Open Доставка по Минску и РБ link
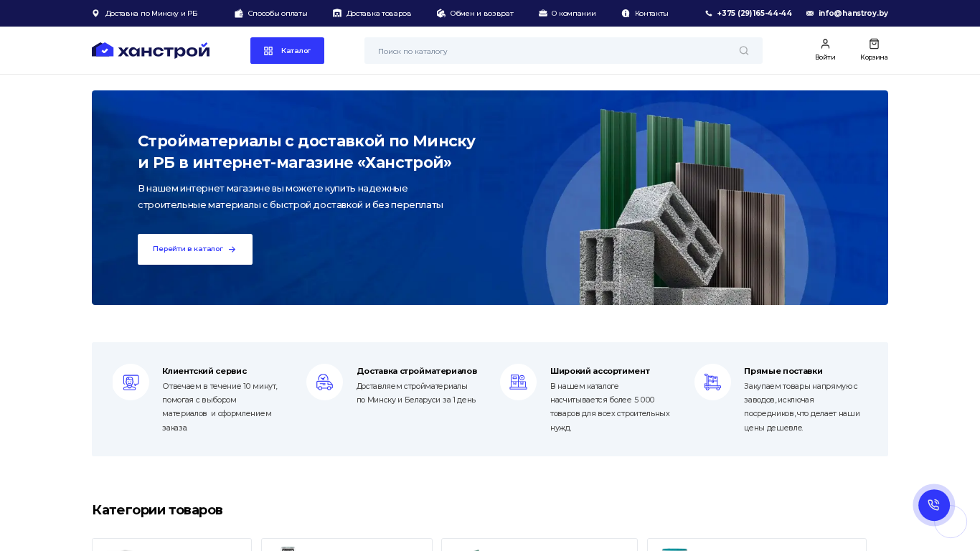Image resolution: width=980 pixels, height=551 pixels. pos(151,14)
